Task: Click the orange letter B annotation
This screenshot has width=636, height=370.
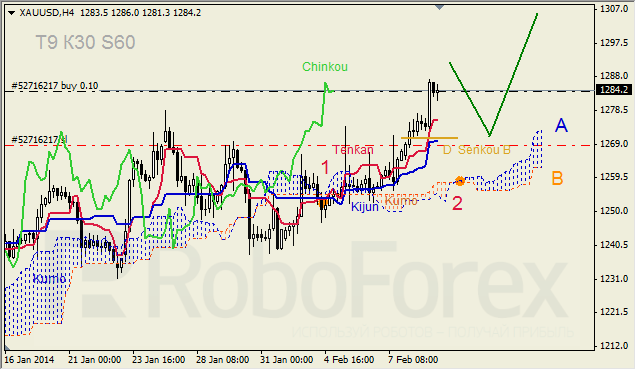Action: point(557,179)
